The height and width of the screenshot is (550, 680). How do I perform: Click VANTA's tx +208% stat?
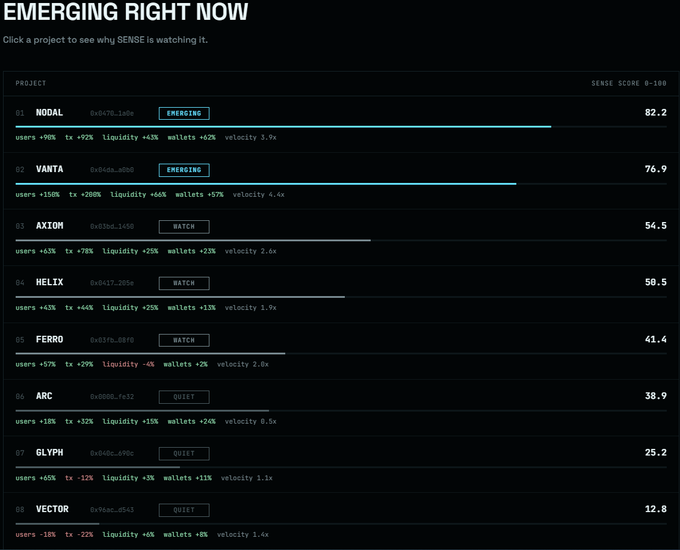point(85,195)
